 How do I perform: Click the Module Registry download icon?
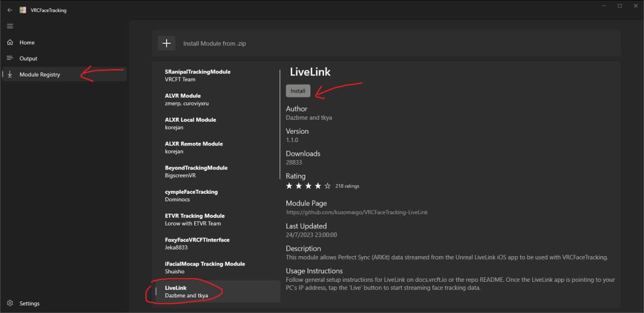(10, 74)
